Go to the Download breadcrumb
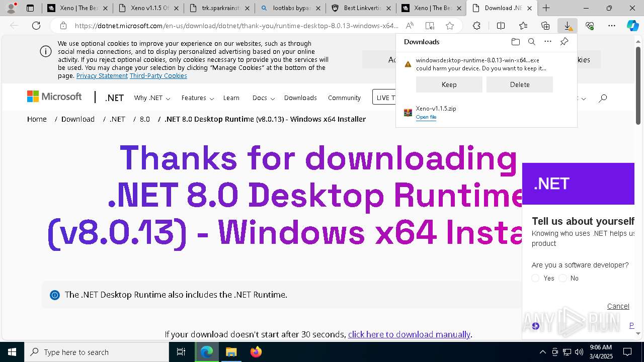 tap(78, 119)
